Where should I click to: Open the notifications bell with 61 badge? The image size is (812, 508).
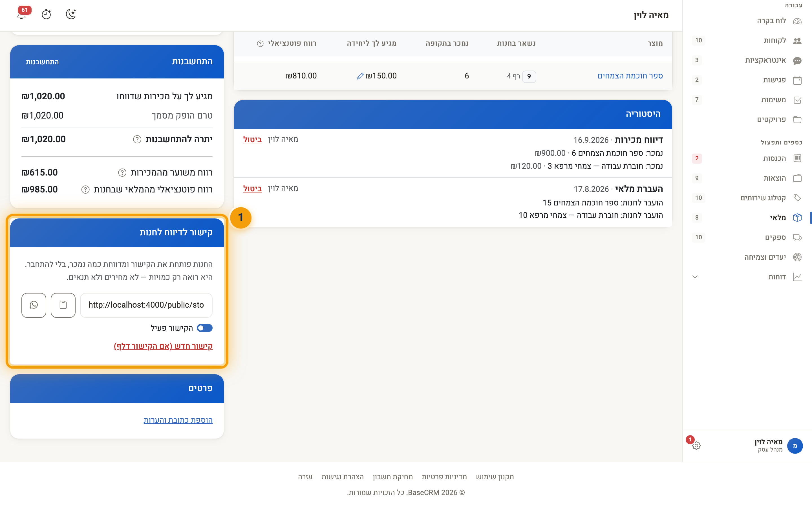pyautogui.click(x=22, y=14)
